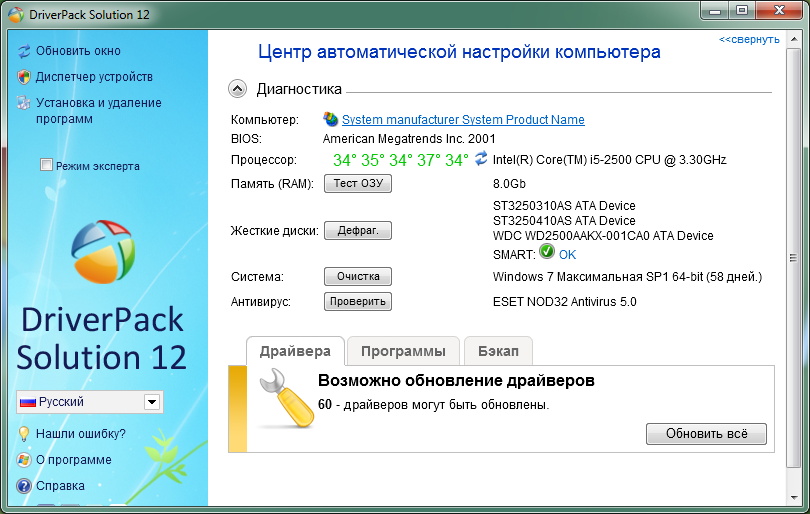Click the Обновить всё button
This screenshot has width=810, height=514.
[x=706, y=434]
